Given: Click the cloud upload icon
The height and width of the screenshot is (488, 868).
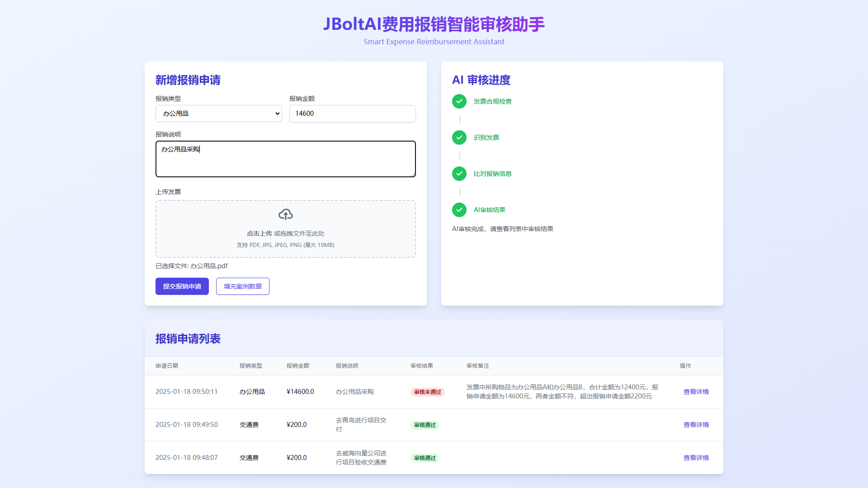Looking at the screenshot, I should (286, 214).
